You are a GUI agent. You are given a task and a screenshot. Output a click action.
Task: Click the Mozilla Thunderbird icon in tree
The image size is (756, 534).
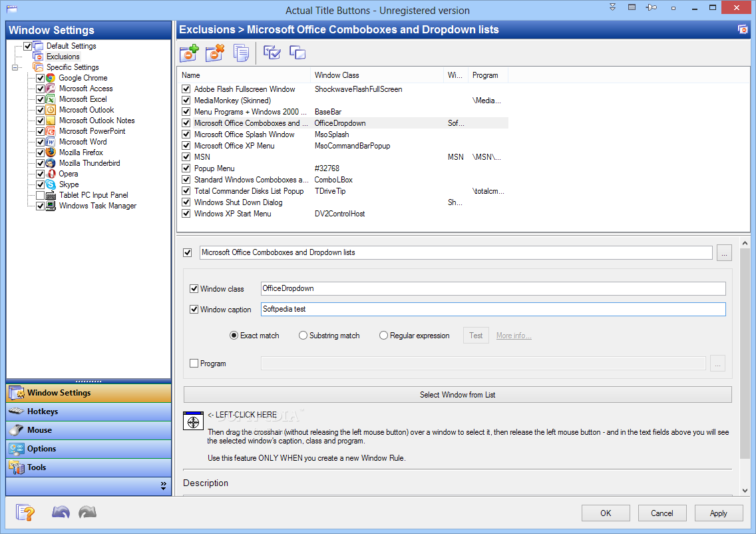51,163
